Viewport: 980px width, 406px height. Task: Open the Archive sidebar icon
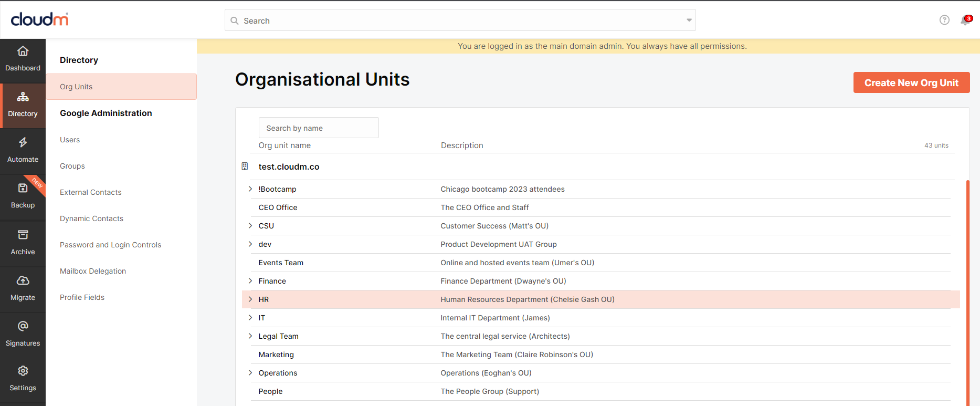coord(23,235)
